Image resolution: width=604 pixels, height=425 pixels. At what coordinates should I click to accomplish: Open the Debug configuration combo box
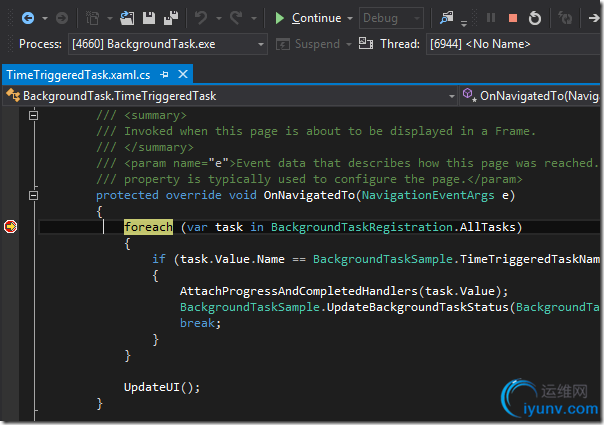(391, 18)
